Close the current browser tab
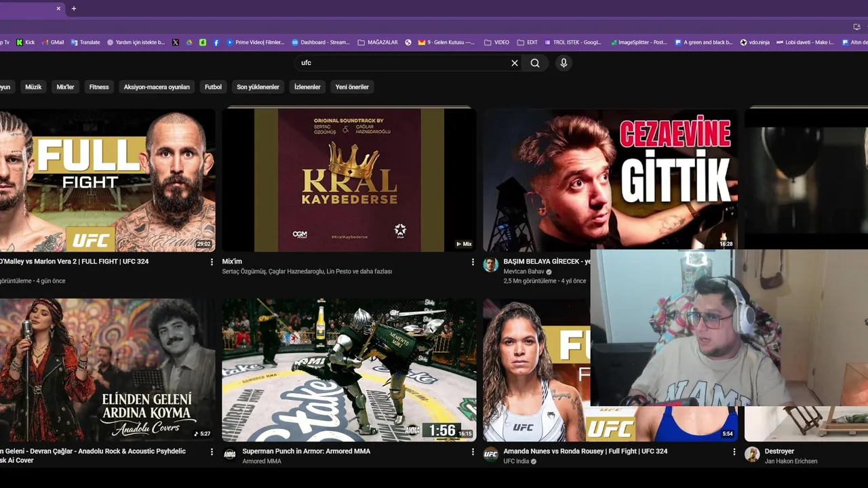Image resolution: width=868 pixels, height=488 pixels. [x=58, y=9]
